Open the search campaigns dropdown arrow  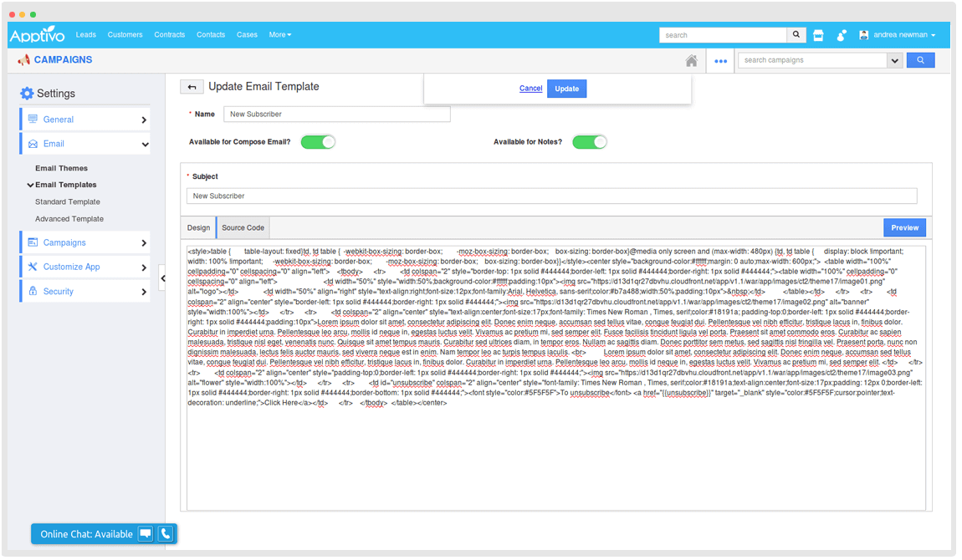click(894, 60)
